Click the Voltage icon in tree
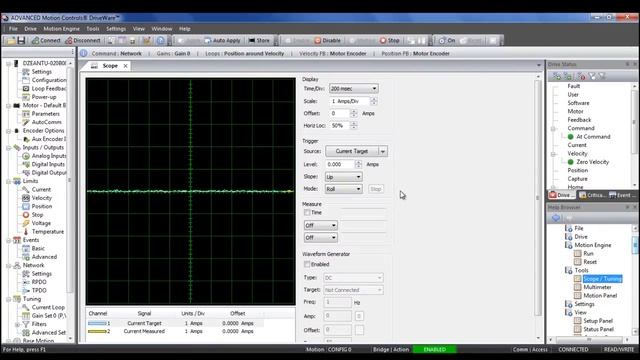 pos(26,223)
